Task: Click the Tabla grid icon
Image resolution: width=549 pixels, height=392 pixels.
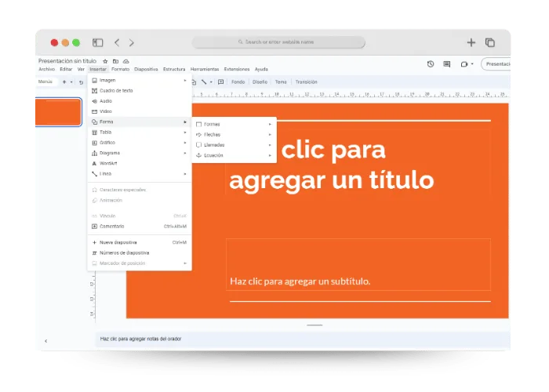Action: coord(94,132)
